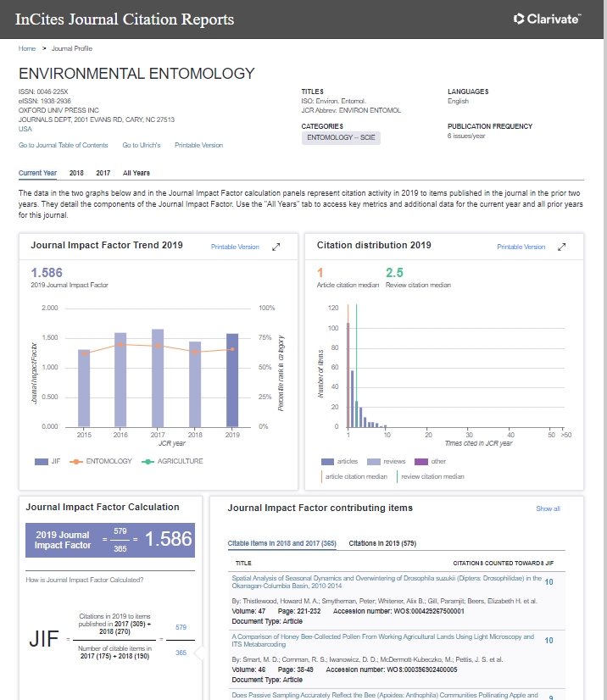Click the ENTOMOLOGY – SCIE category button
The image size is (607, 700).
(x=341, y=137)
